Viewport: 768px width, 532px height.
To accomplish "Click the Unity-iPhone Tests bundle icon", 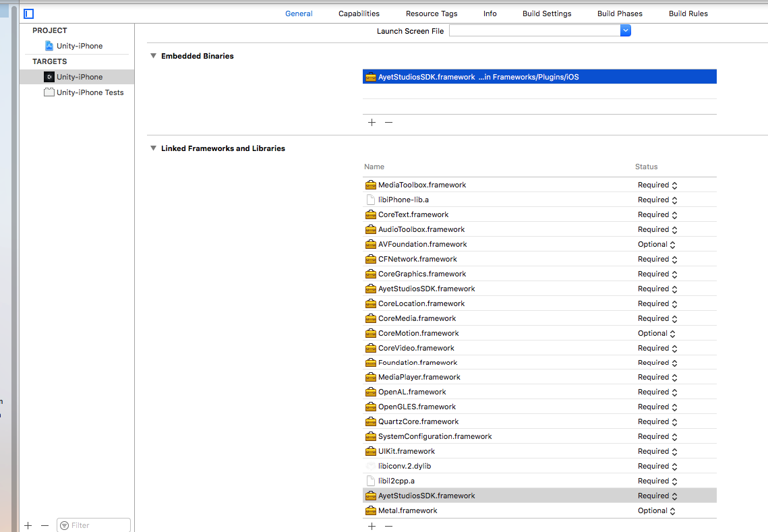I will 49,92.
